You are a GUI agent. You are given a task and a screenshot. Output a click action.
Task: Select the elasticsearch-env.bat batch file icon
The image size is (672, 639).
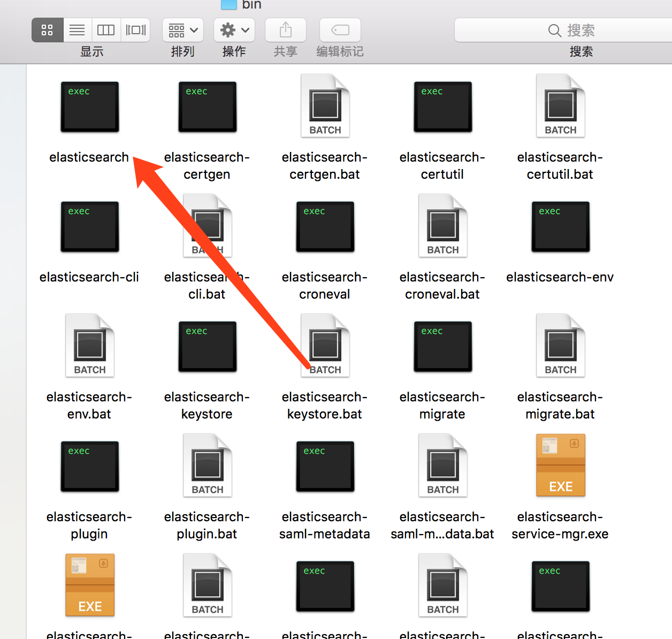[89, 346]
